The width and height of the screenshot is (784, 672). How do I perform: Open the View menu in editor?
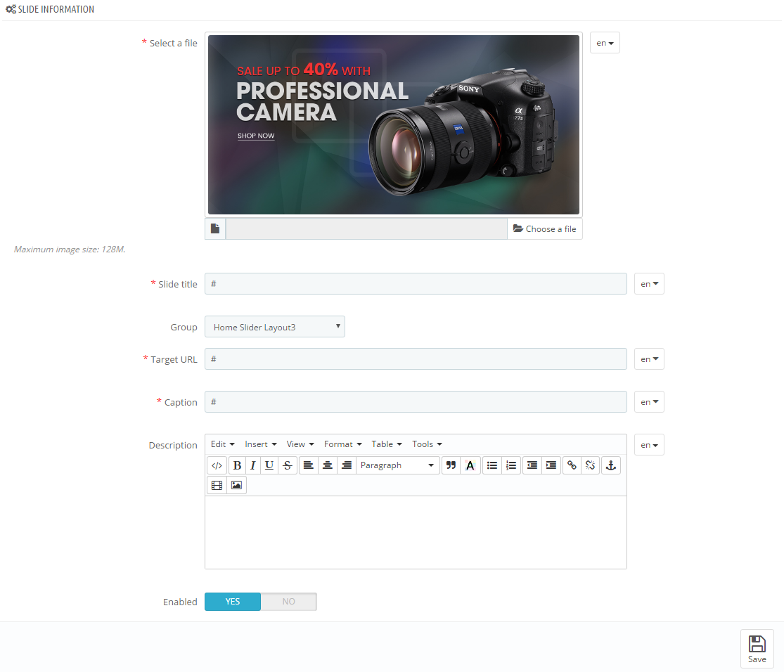click(300, 444)
